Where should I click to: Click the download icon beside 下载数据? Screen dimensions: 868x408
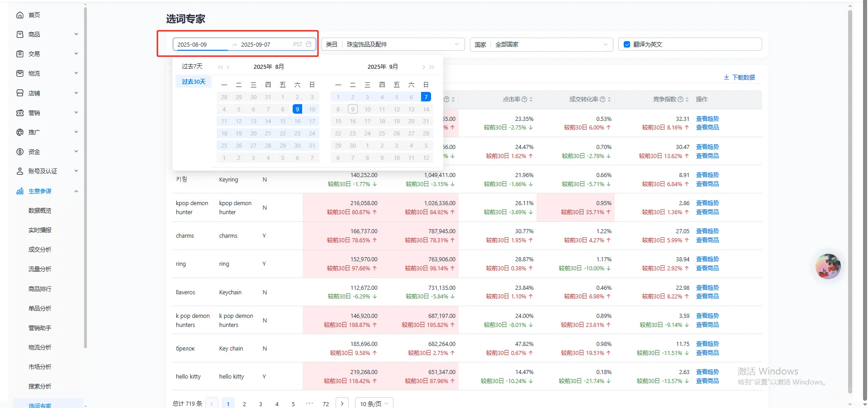click(x=726, y=77)
